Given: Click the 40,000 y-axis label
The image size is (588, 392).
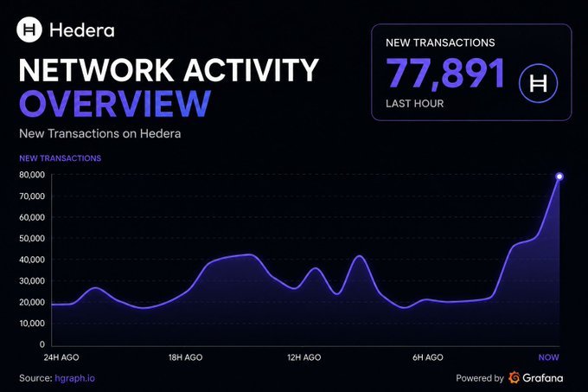Looking at the screenshot, I should (32, 260).
